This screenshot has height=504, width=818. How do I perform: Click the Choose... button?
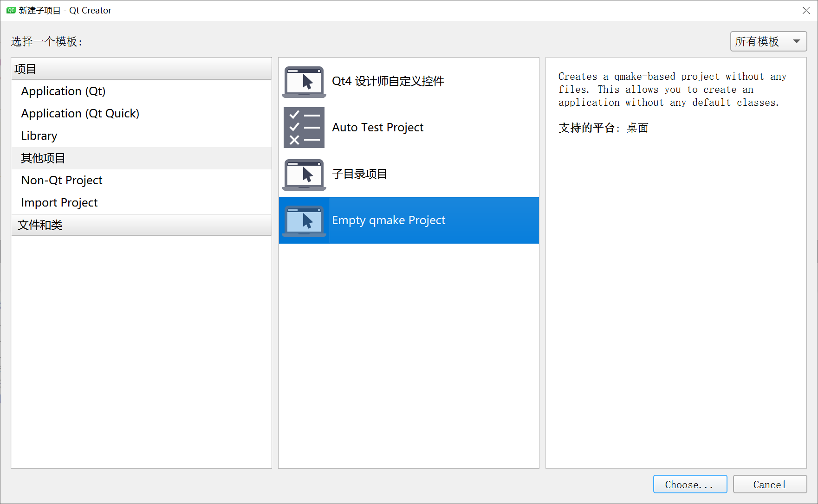click(690, 484)
